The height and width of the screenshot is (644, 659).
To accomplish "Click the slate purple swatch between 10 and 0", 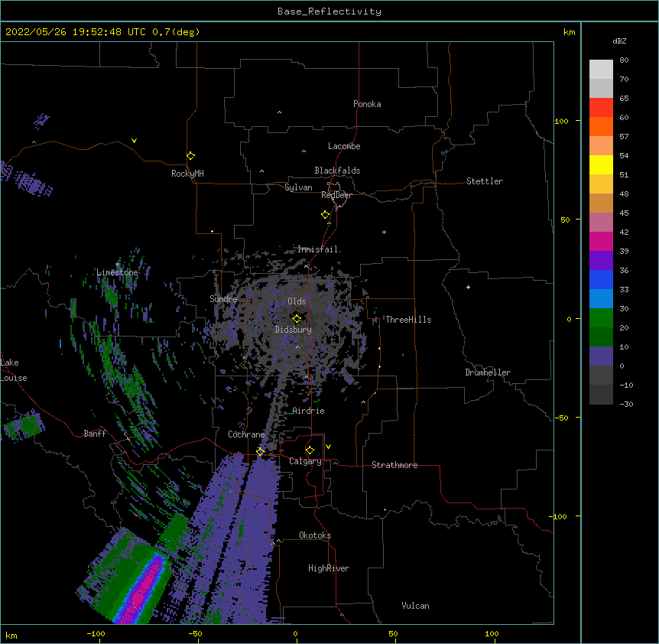I will [x=601, y=356].
